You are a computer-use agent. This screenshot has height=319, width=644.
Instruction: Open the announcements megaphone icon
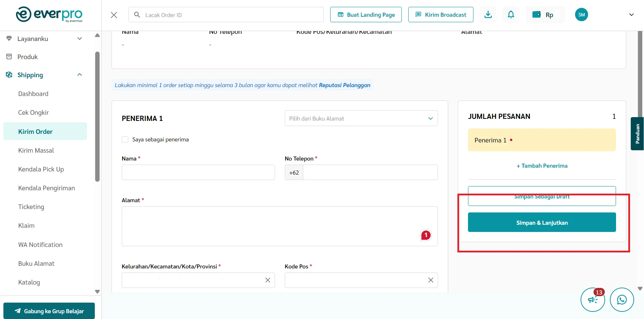592,300
